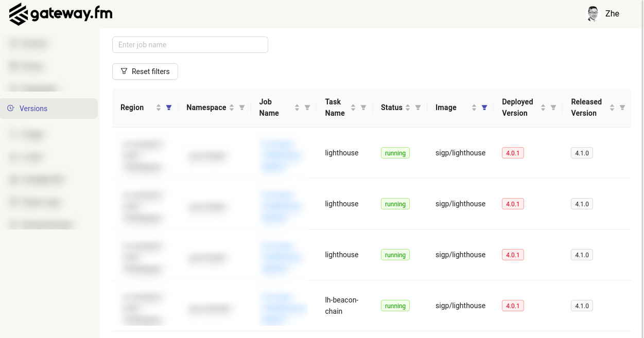Open the Namespace column filter icon
Image resolution: width=644 pixels, height=338 pixels.
coord(242,108)
